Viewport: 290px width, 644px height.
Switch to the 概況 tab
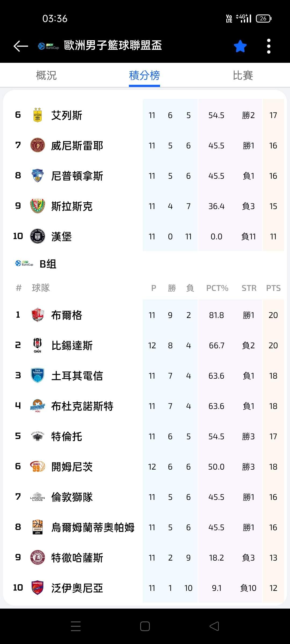[46, 75]
